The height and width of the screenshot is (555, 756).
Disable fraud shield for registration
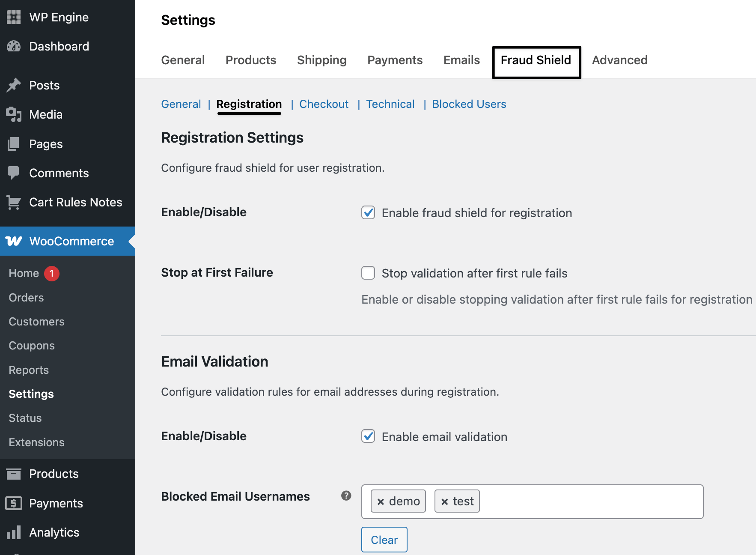click(368, 213)
